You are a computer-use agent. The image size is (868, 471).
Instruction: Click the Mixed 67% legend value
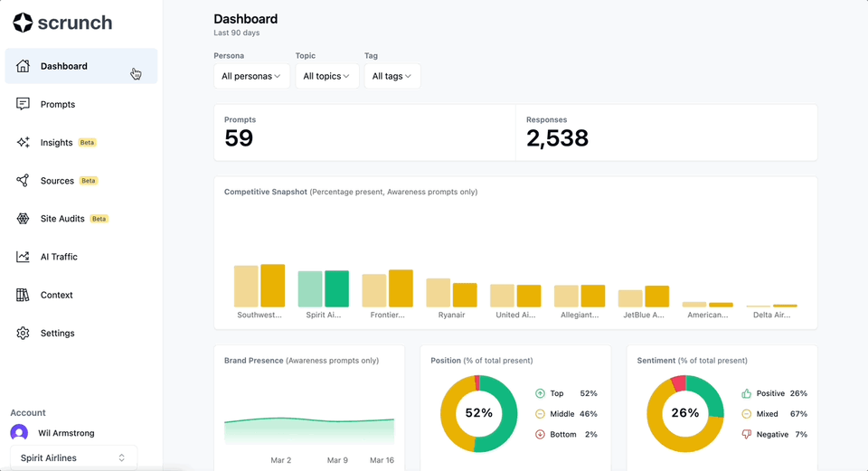tap(798, 414)
